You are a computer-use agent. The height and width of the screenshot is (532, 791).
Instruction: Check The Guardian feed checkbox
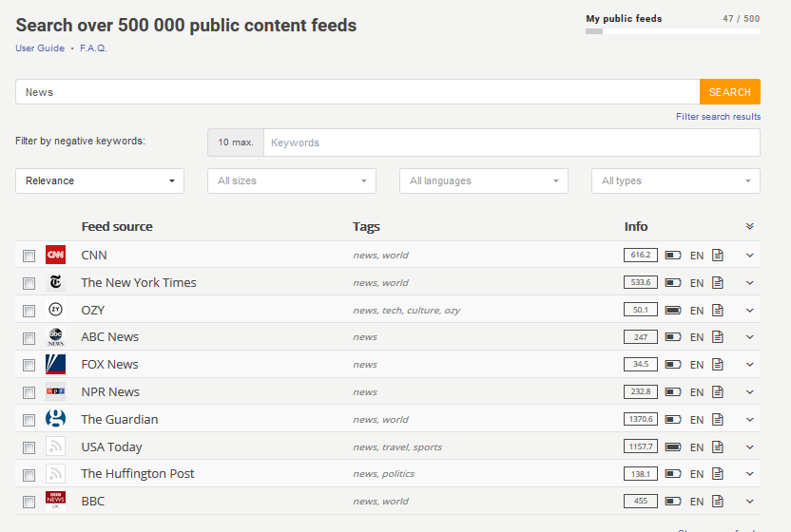pos(29,420)
